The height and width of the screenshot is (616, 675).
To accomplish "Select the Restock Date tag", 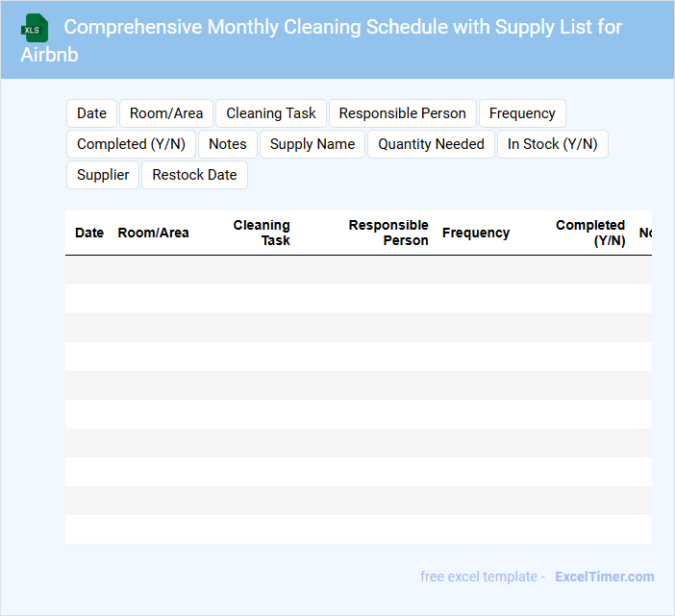I will click(x=194, y=175).
